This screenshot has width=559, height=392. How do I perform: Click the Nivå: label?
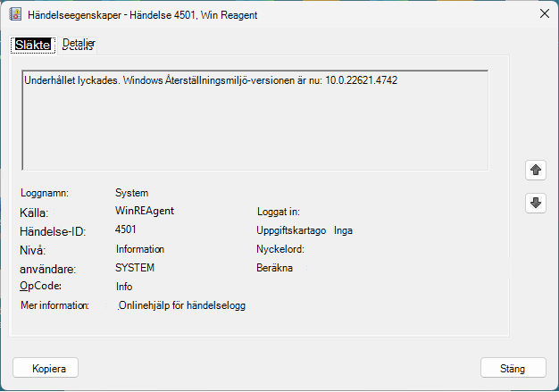33,251
